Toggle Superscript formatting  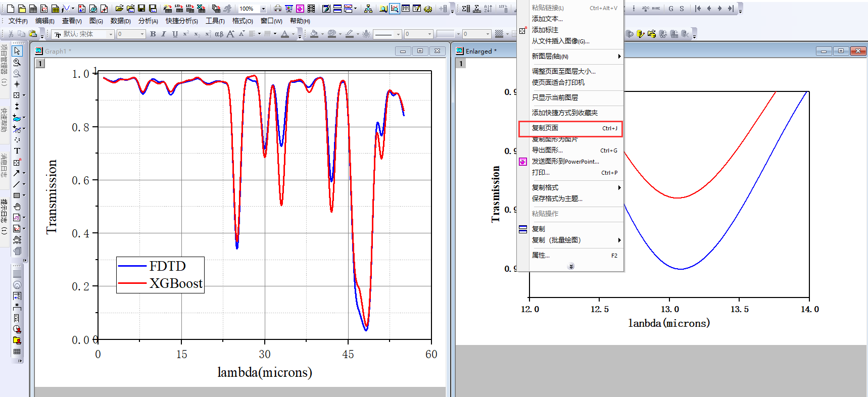tap(186, 34)
